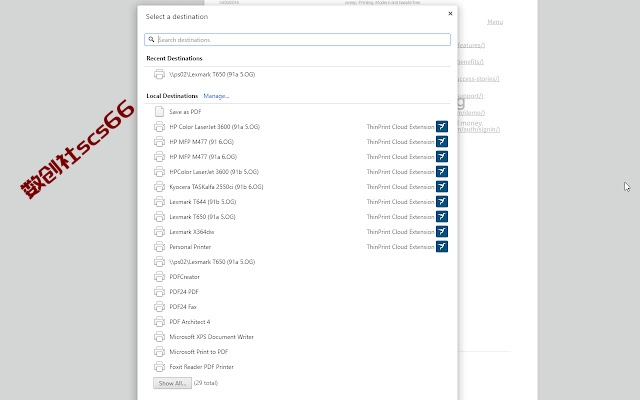Click printer icon beside PDFCreator
The height and width of the screenshot is (400, 640).
(159, 277)
